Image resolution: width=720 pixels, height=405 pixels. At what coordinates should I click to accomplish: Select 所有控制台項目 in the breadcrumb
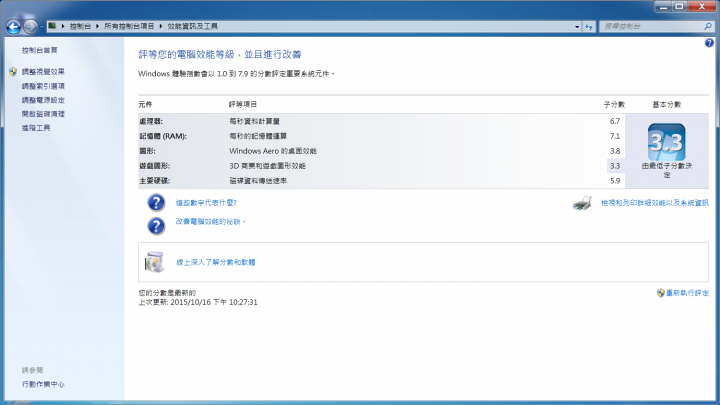129,26
